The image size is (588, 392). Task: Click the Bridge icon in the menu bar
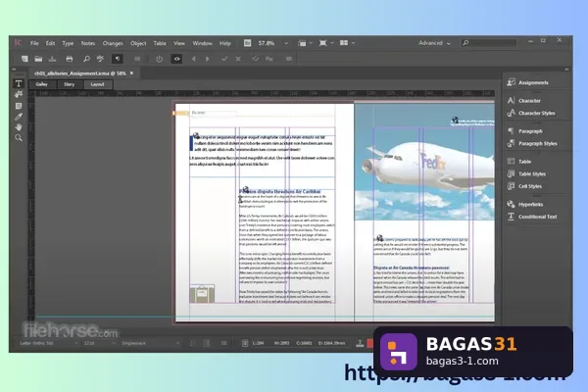tap(248, 43)
